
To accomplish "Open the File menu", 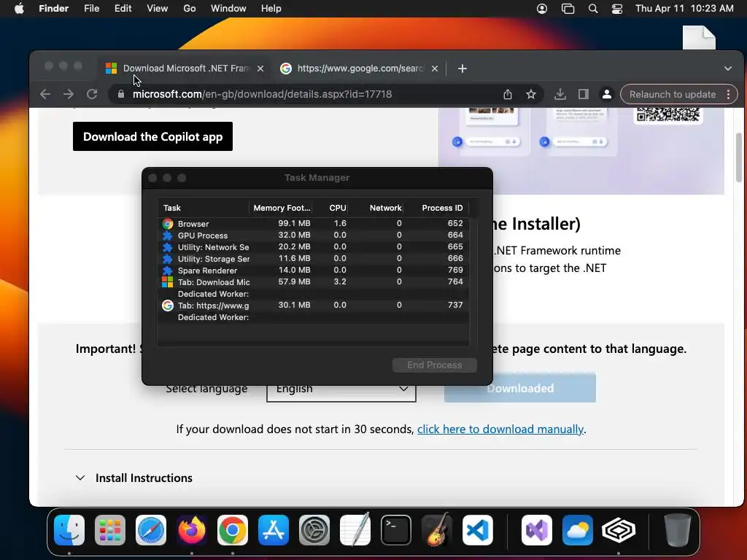I will point(91,9).
